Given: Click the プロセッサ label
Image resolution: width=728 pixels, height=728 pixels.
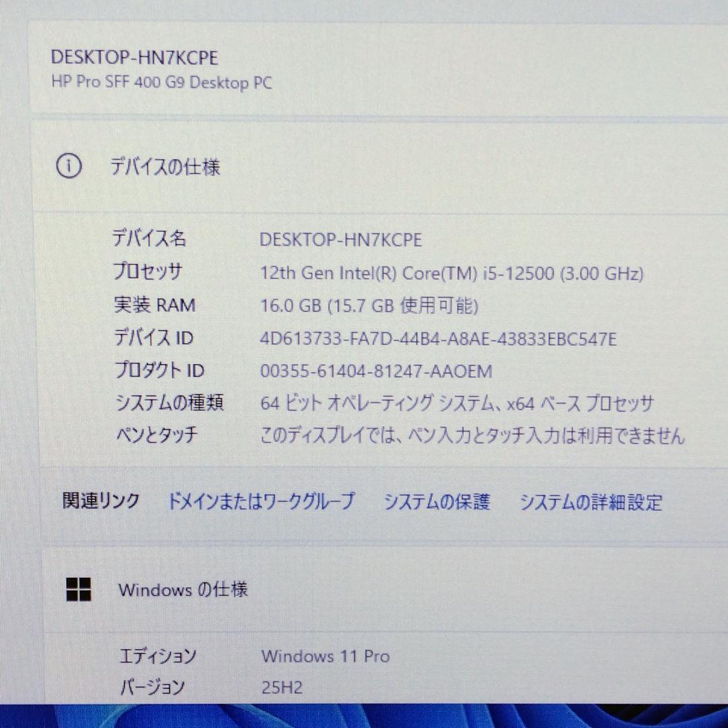Looking at the screenshot, I should [148, 271].
